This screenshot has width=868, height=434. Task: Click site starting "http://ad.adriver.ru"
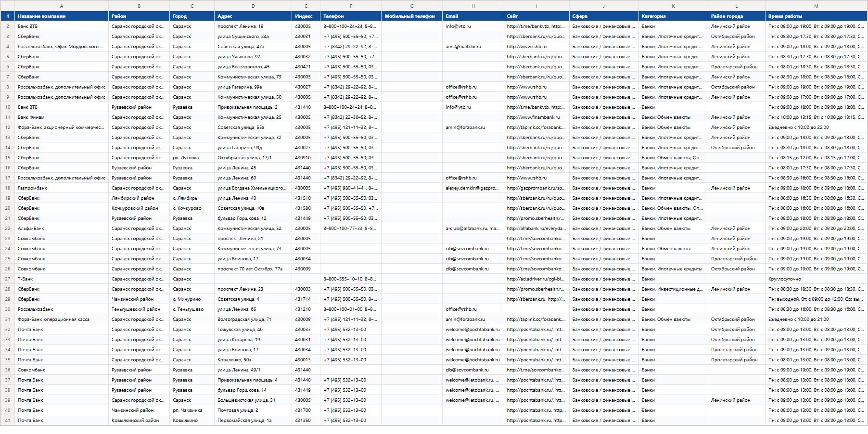click(x=536, y=279)
